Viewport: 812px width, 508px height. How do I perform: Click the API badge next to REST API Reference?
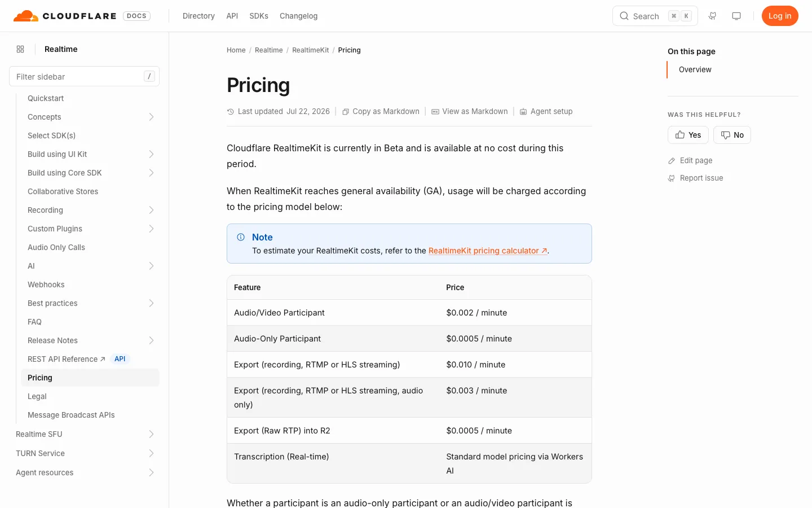pos(120,359)
